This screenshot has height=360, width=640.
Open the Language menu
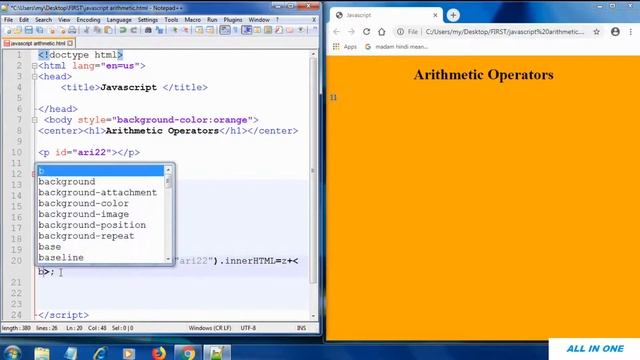(x=119, y=20)
